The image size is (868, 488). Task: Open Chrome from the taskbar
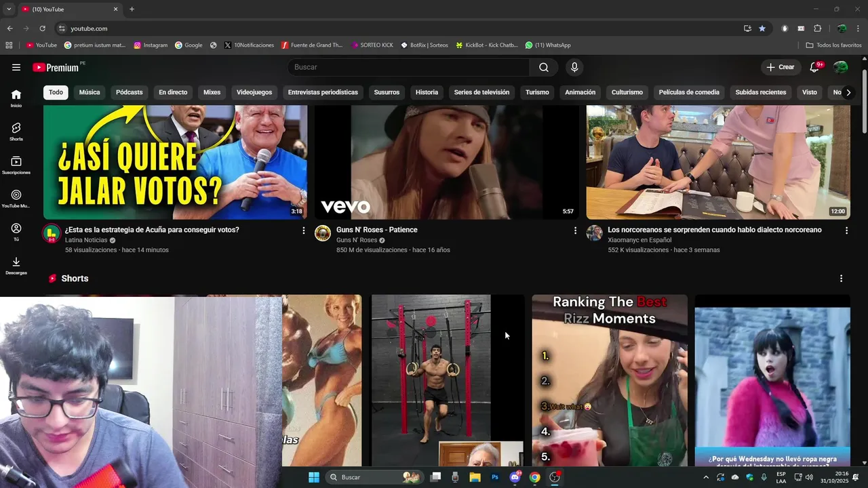point(535,477)
